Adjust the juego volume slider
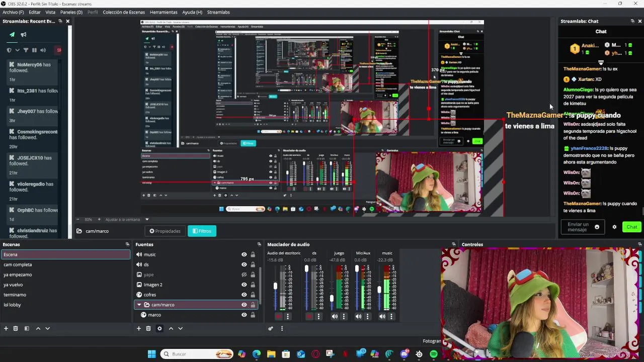 332,299
